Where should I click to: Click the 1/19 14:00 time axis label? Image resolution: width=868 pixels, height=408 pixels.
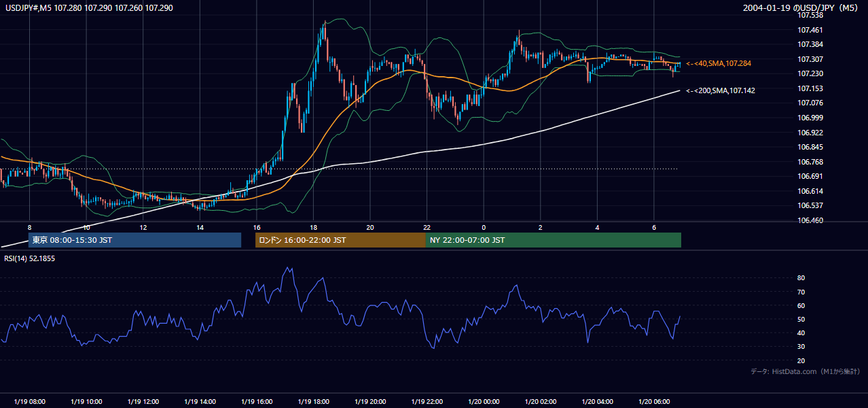[x=200, y=402]
